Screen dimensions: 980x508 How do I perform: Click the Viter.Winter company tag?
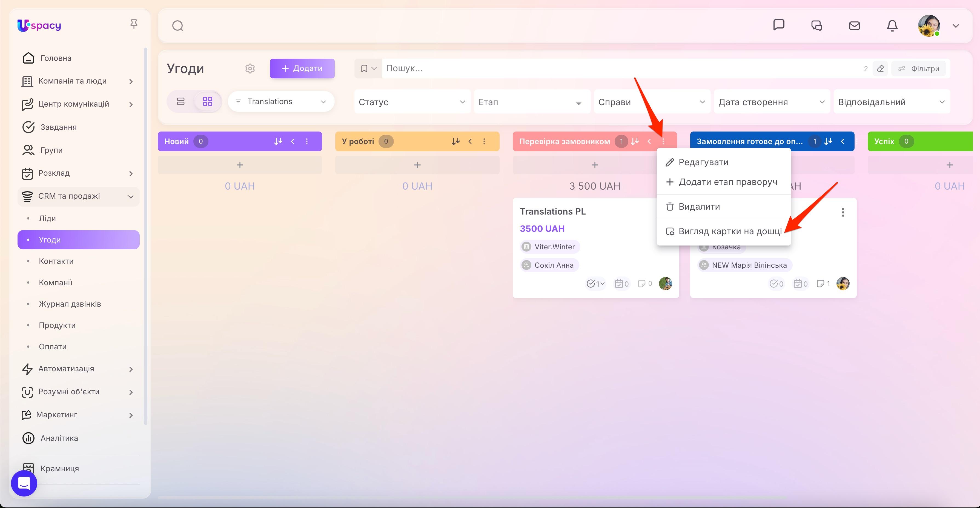[x=550, y=247]
